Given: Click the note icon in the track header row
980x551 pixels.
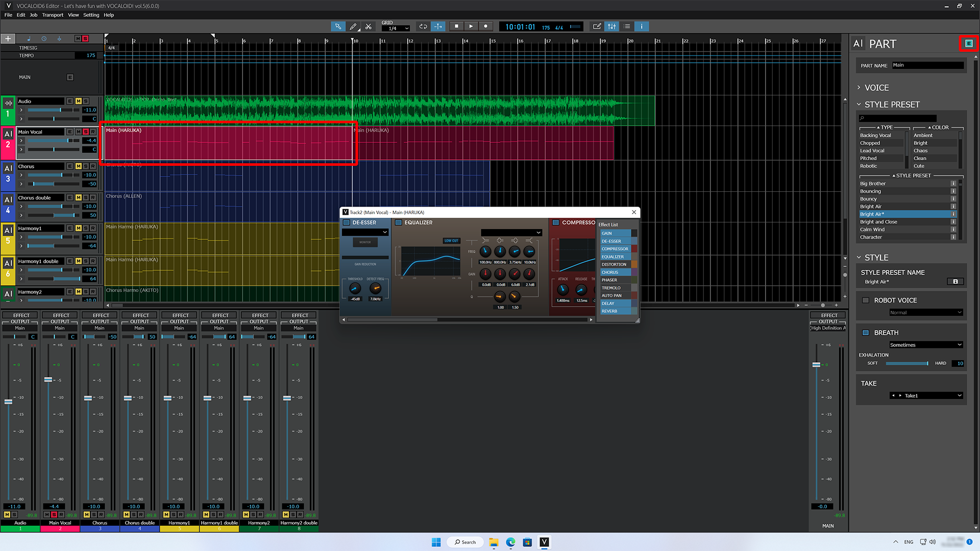Looking at the screenshot, I should point(29,38).
